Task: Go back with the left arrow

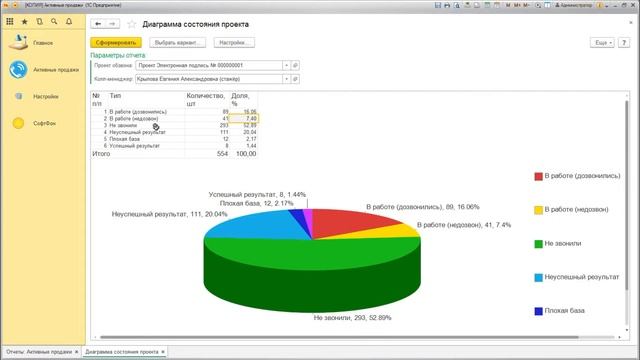Action: (x=98, y=24)
